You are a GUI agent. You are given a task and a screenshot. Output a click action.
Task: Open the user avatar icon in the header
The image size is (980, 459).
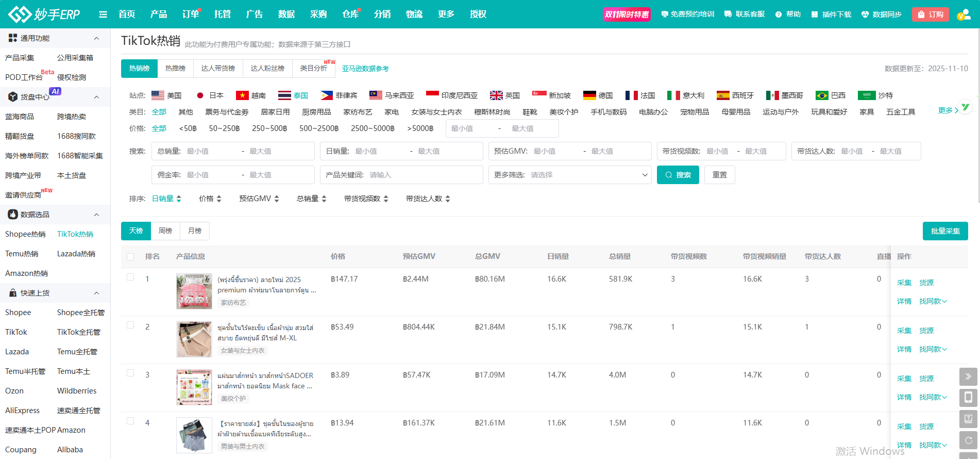(963, 14)
